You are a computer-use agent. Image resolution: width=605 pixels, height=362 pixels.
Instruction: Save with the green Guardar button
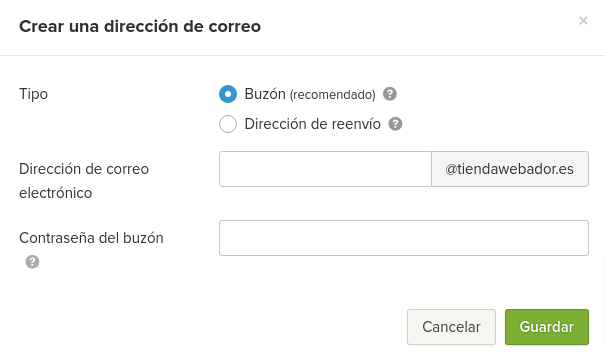[x=547, y=327]
